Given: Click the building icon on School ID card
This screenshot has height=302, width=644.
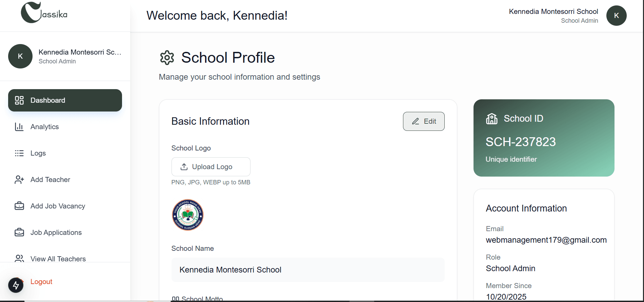Looking at the screenshot, I should coord(492,119).
